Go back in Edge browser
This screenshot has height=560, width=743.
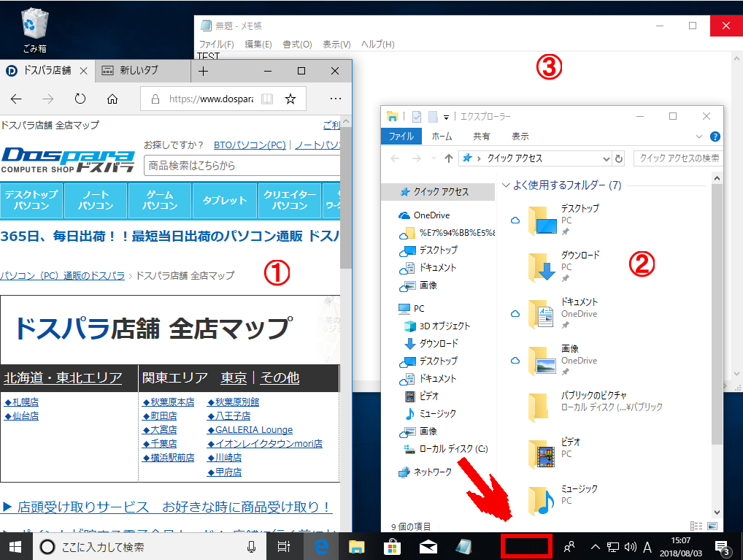[17, 99]
